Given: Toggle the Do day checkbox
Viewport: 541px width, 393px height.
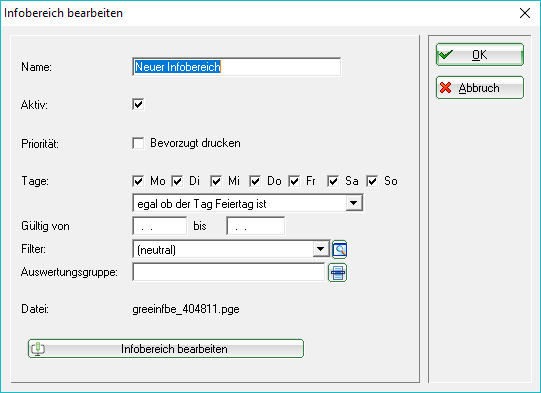Looking at the screenshot, I should (255, 181).
